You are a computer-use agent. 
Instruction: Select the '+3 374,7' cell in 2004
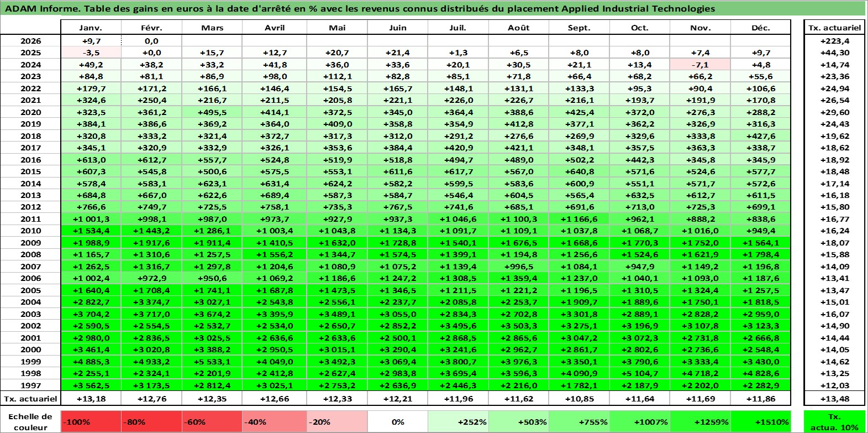tap(151, 302)
